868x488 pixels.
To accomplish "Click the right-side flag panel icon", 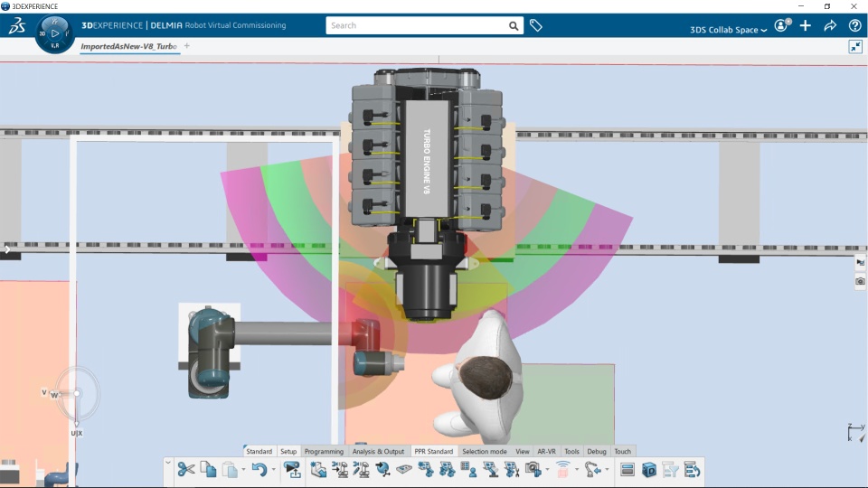I will pos(860,263).
